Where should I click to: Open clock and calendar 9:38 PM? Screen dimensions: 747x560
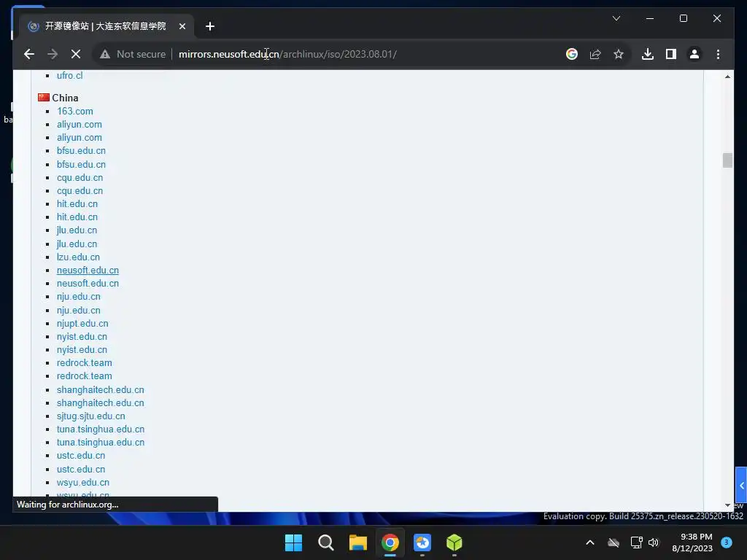[692, 542]
